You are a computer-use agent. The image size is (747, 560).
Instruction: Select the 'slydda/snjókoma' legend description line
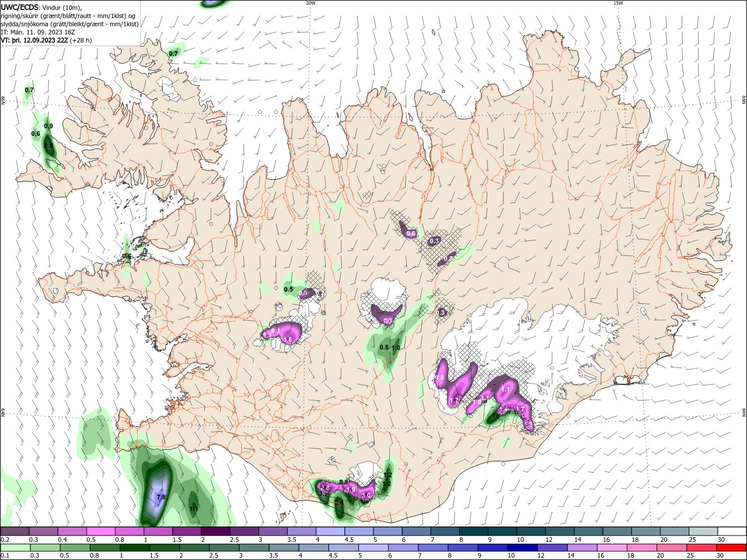tap(69, 24)
